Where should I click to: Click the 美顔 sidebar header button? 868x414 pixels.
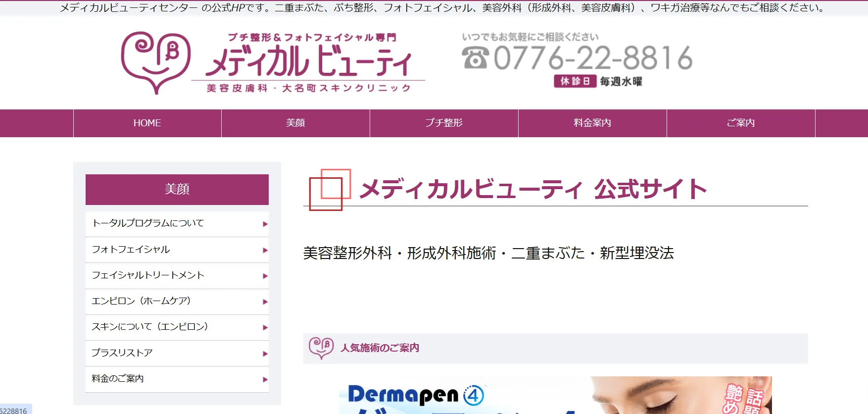click(177, 189)
